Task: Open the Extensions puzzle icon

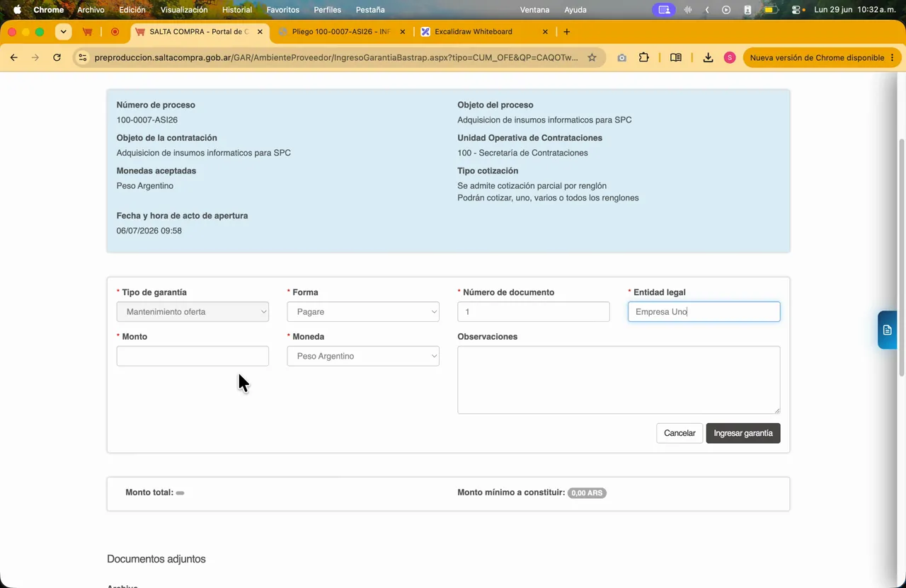Action: [644, 57]
